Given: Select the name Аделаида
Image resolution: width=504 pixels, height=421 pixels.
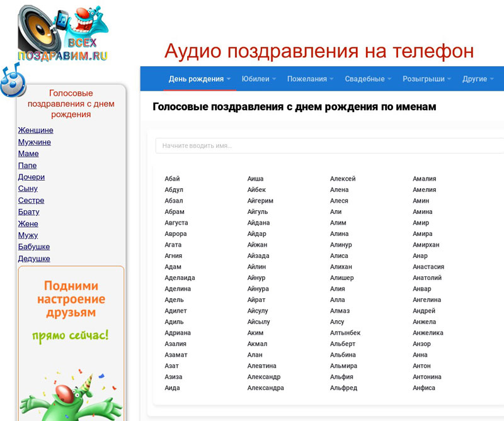Looking at the screenshot, I should point(180,278).
